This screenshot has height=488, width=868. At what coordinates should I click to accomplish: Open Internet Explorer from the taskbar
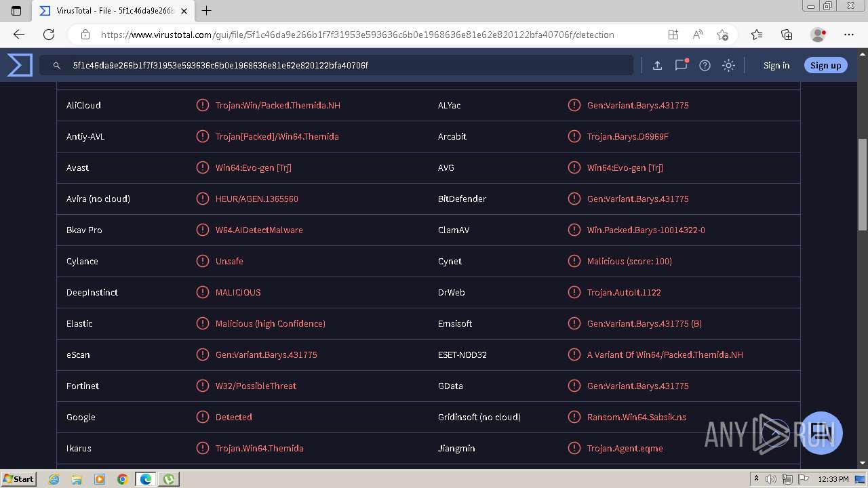point(54,479)
